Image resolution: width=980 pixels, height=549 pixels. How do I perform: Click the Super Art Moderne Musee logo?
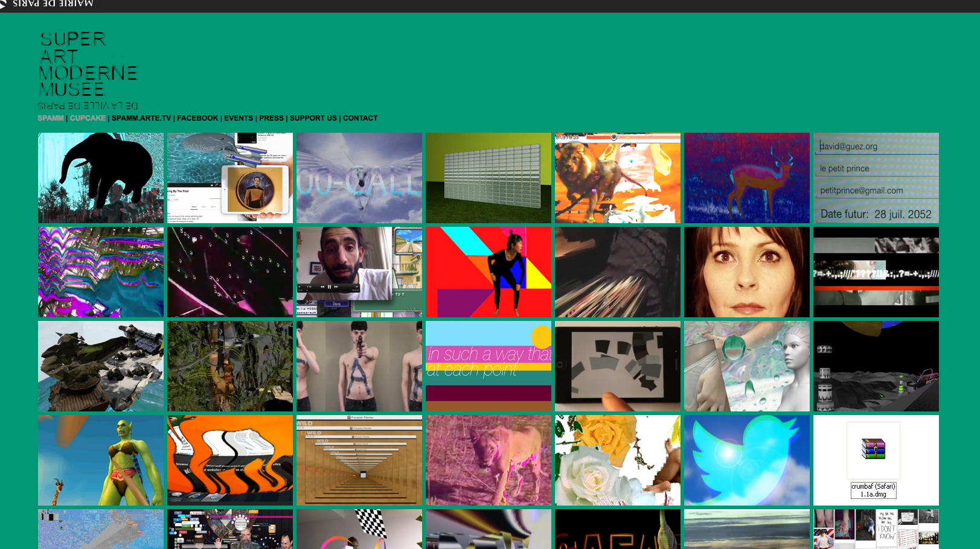[x=88, y=70]
